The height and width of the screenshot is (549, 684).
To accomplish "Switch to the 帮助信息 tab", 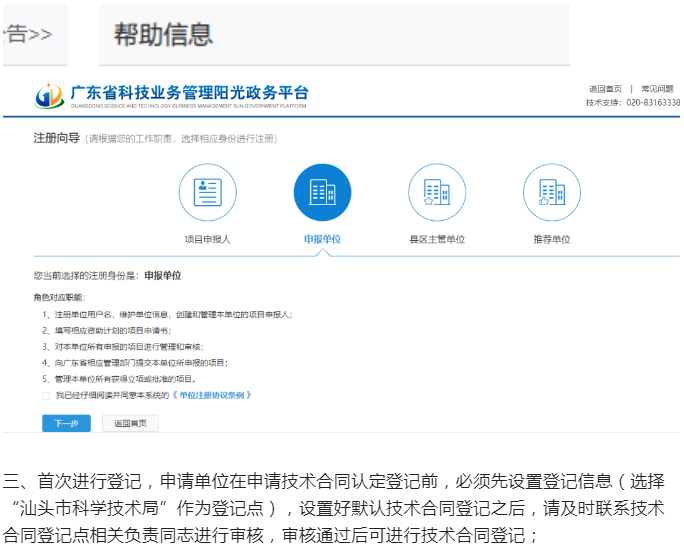I will tap(164, 35).
